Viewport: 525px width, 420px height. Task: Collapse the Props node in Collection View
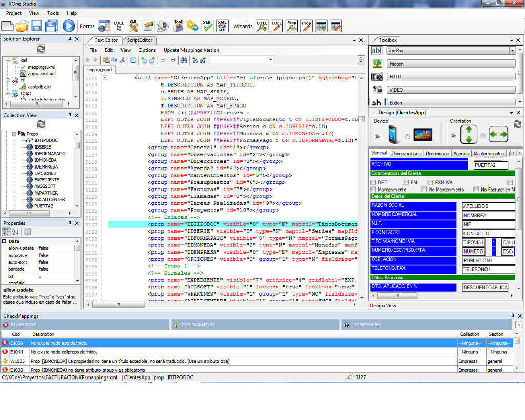tap(14, 134)
